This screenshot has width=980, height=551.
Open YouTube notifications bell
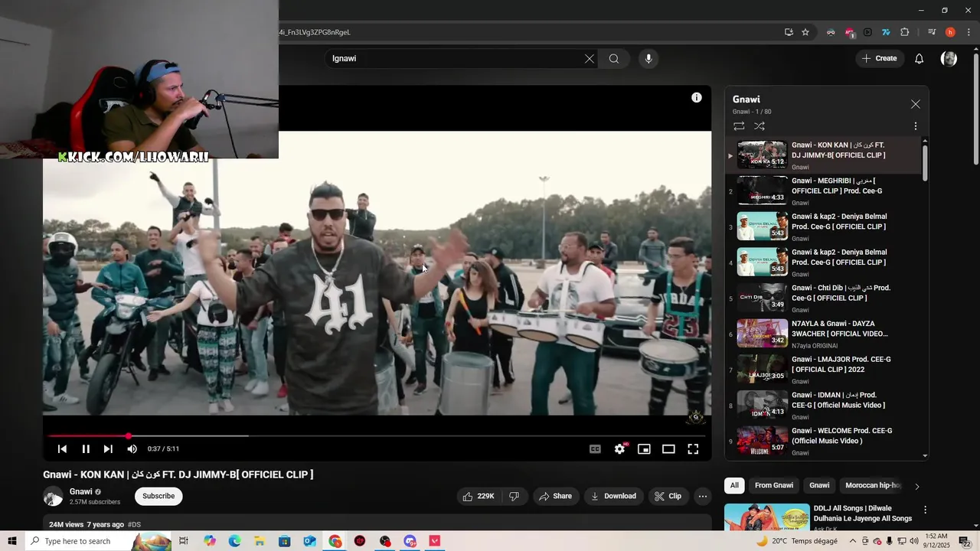920,59
